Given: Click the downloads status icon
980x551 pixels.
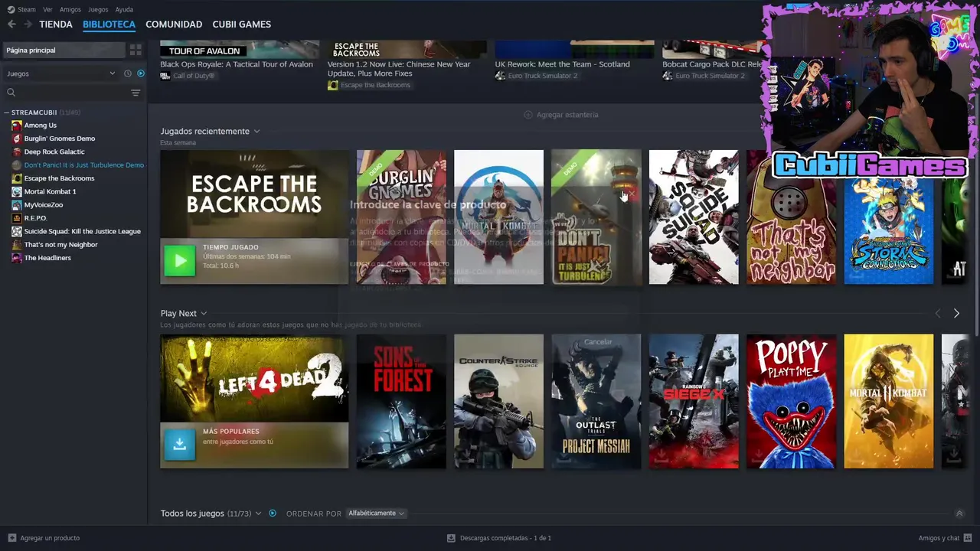Looking at the screenshot, I should 451,538.
